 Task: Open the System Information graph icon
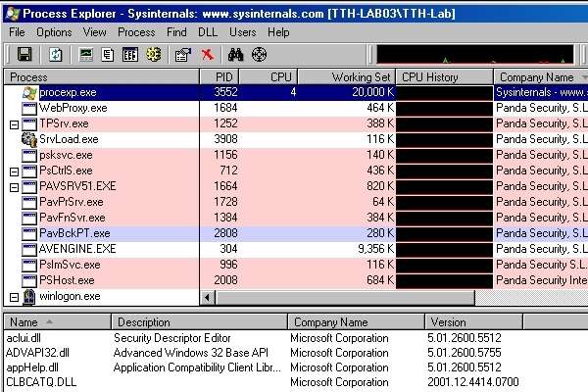click(x=86, y=55)
